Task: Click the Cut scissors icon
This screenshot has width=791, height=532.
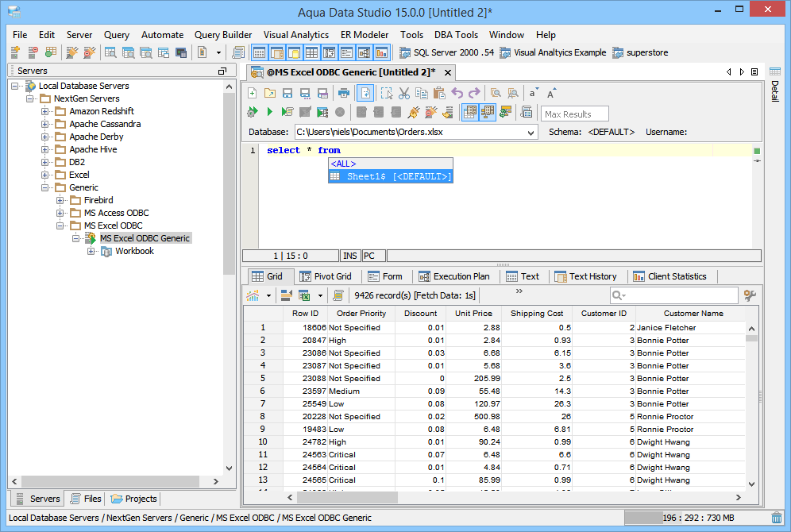Action: point(404,93)
